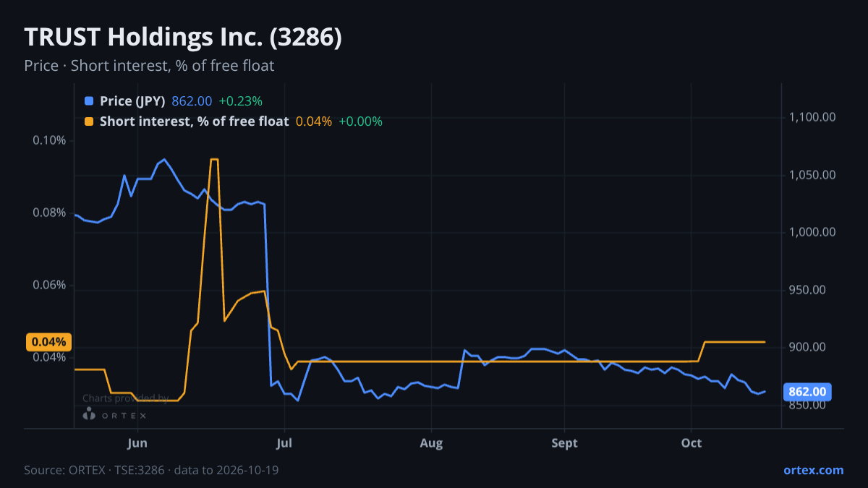The height and width of the screenshot is (488, 868).
Task: Select the 862.00 price axis badge
Action: pos(807,392)
